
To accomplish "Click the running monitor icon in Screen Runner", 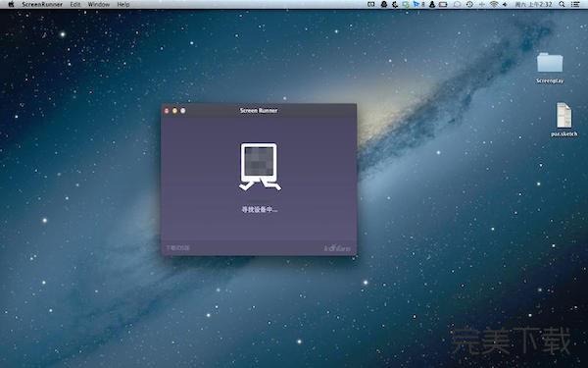I will click(260, 167).
